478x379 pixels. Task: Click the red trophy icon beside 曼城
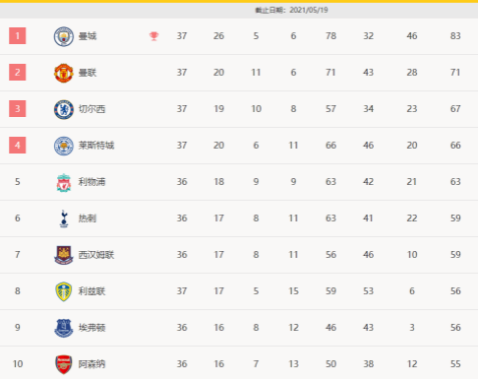point(154,36)
